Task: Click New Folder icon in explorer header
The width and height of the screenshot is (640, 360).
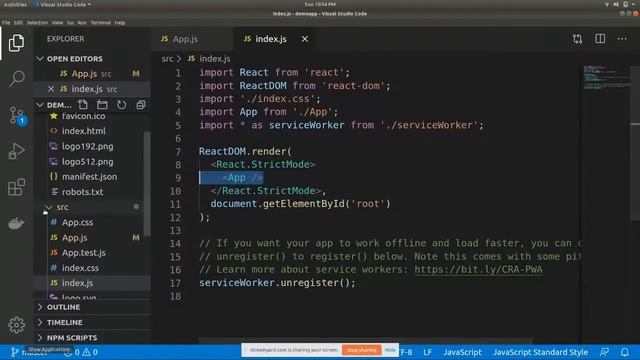Action: tap(102, 105)
